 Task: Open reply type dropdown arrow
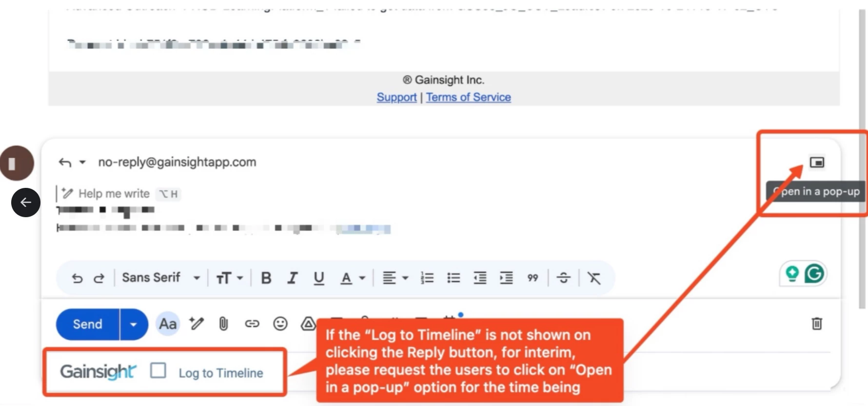[82, 162]
